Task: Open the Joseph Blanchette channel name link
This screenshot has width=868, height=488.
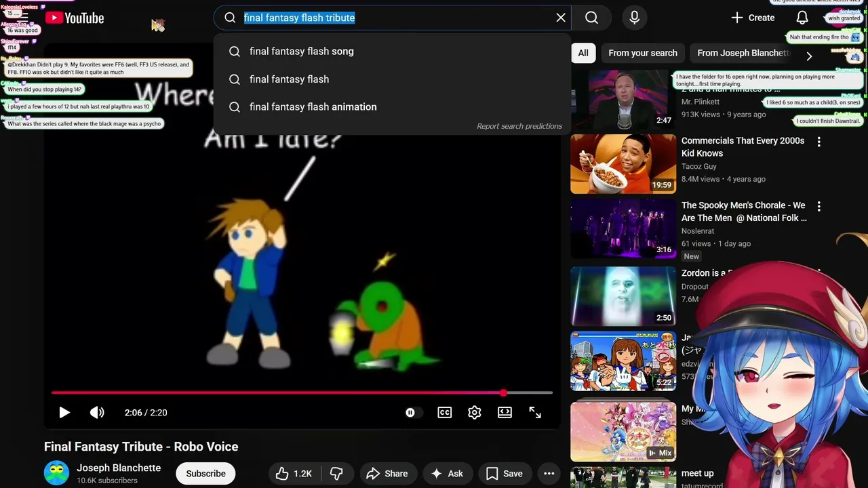Action: click(119, 468)
